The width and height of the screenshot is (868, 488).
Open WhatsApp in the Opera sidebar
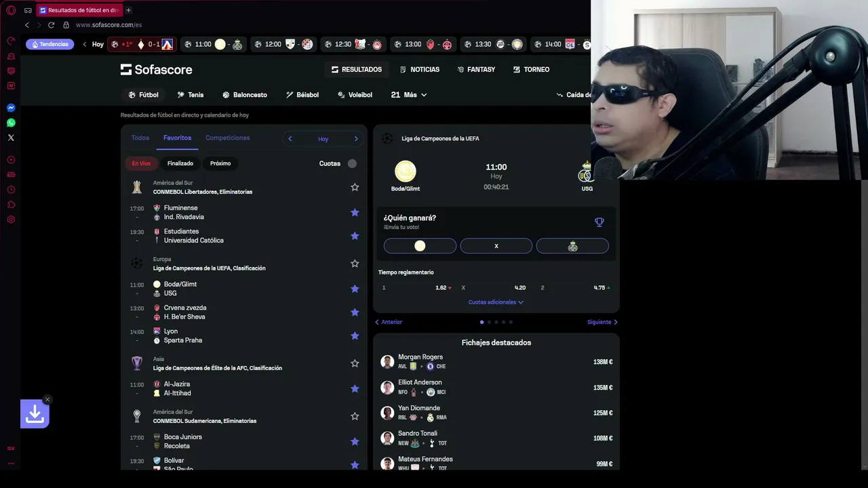pyautogui.click(x=11, y=123)
